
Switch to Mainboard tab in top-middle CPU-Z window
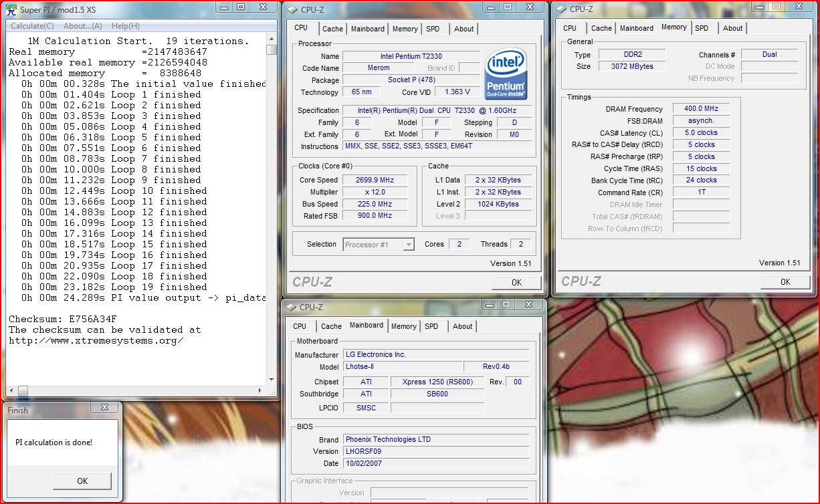click(368, 29)
